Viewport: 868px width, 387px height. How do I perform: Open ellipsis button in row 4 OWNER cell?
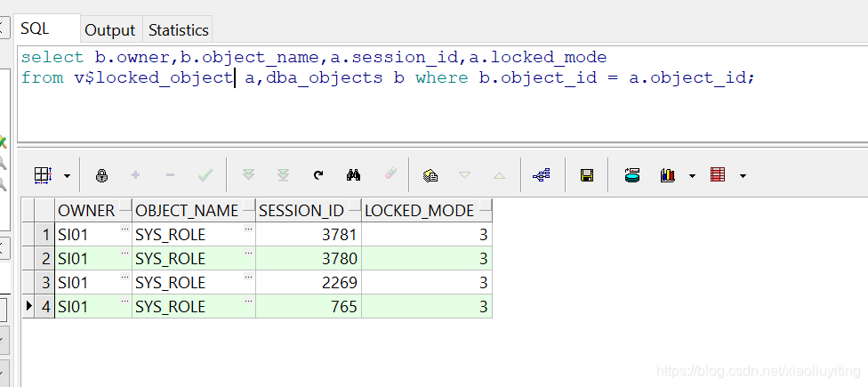[125, 300]
